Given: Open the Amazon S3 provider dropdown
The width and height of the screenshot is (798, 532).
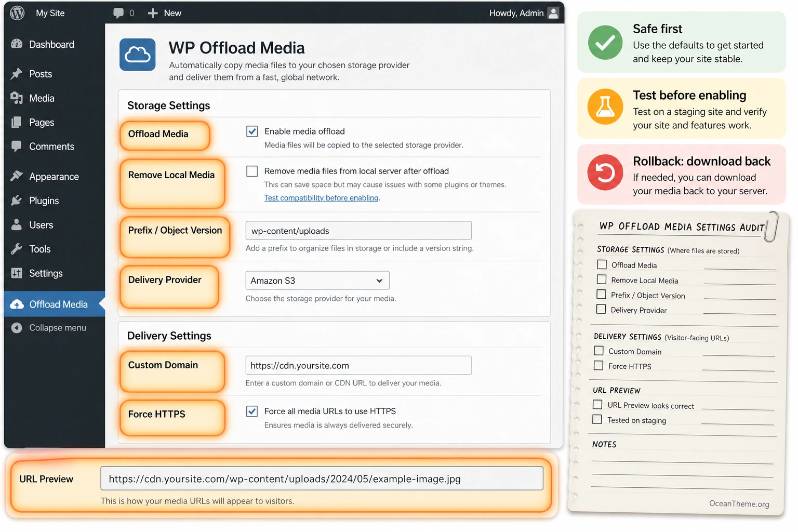Looking at the screenshot, I should coord(317,281).
